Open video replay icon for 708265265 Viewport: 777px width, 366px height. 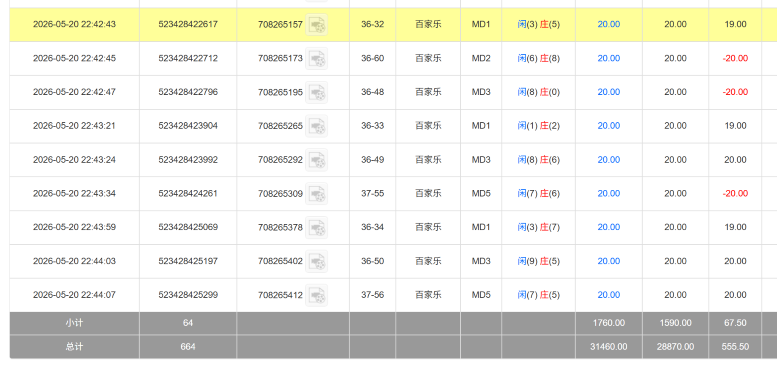point(316,126)
